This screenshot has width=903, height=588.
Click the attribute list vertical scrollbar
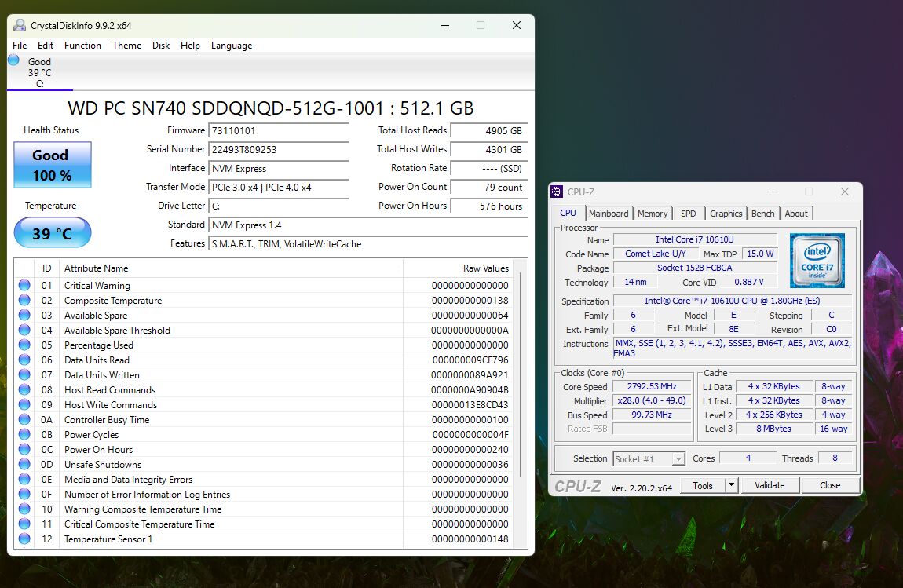pos(521,374)
